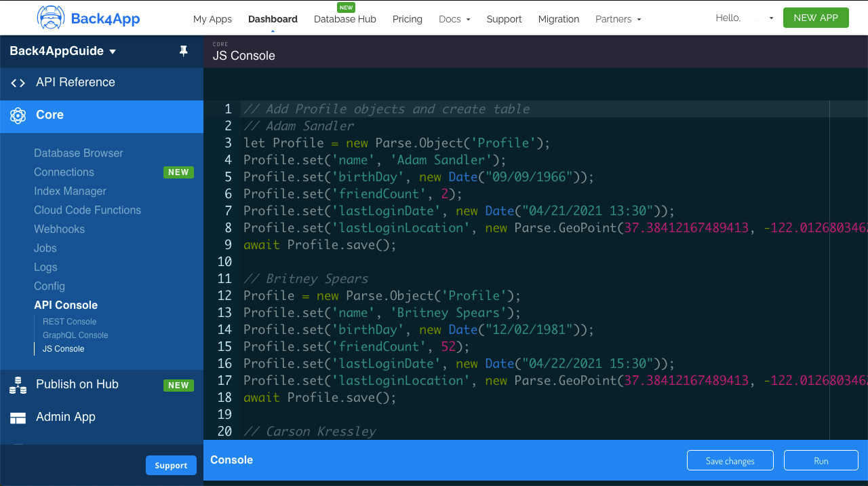Click 'await Profile.save();' on line 9
The width and height of the screenshot is (868, 486).
(320, 245)
